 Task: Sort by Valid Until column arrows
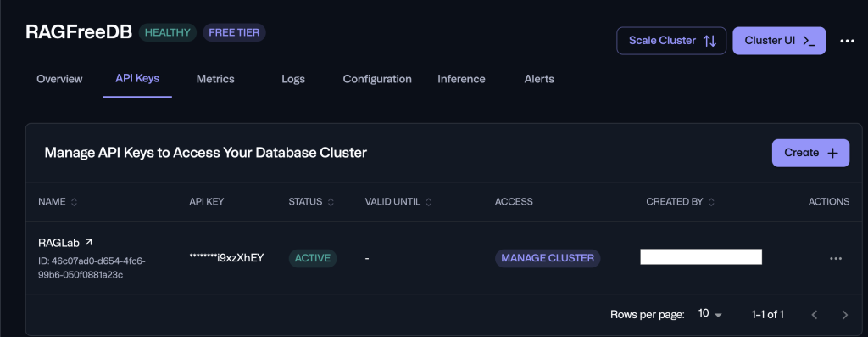click(428, 202)
